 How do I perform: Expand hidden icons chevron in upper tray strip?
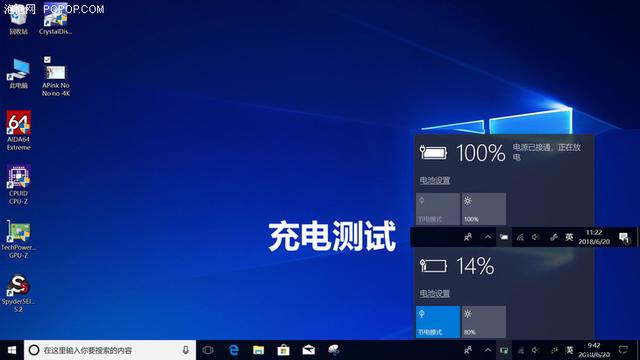click(x=488, y=237)
